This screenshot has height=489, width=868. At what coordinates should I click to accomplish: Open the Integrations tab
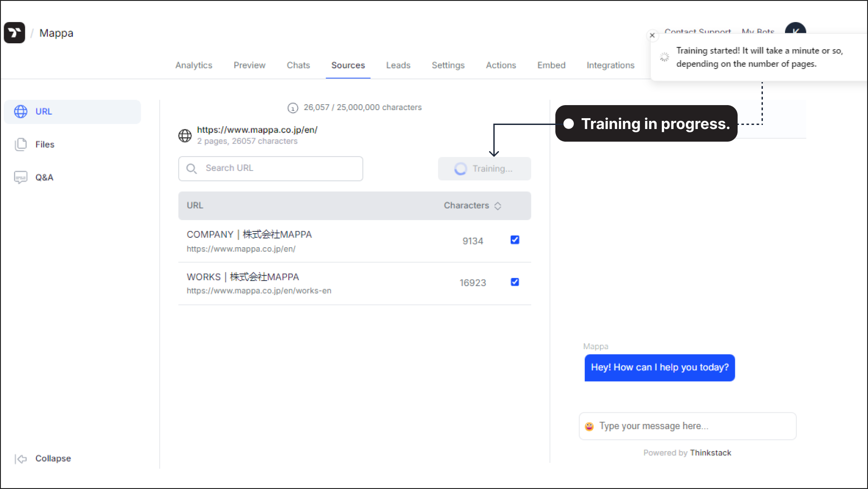[x=610, y=65]
